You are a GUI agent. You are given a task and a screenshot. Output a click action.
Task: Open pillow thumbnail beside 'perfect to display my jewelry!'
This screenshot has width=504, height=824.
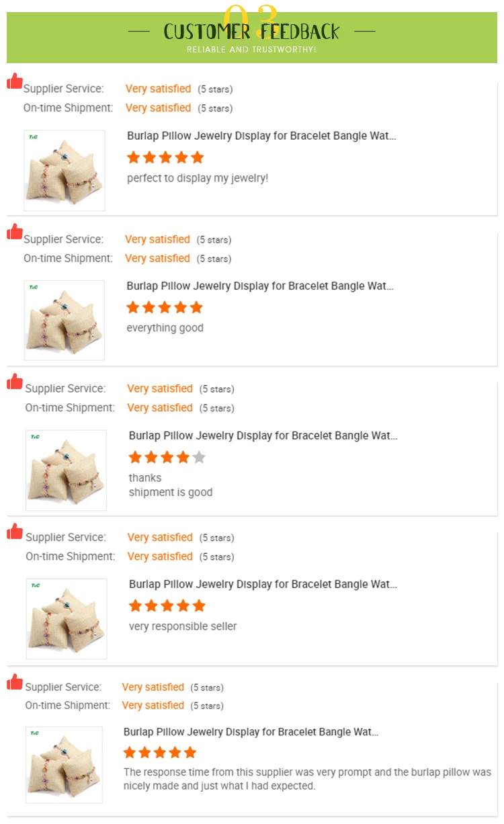pyautogui.click(x=65, y=171)
